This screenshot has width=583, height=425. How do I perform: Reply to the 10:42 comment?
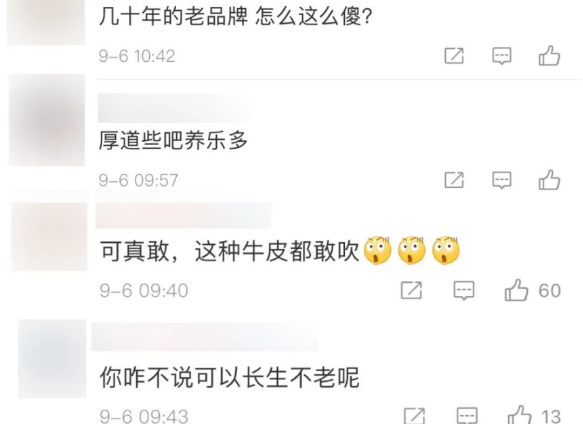pos(502,56)
